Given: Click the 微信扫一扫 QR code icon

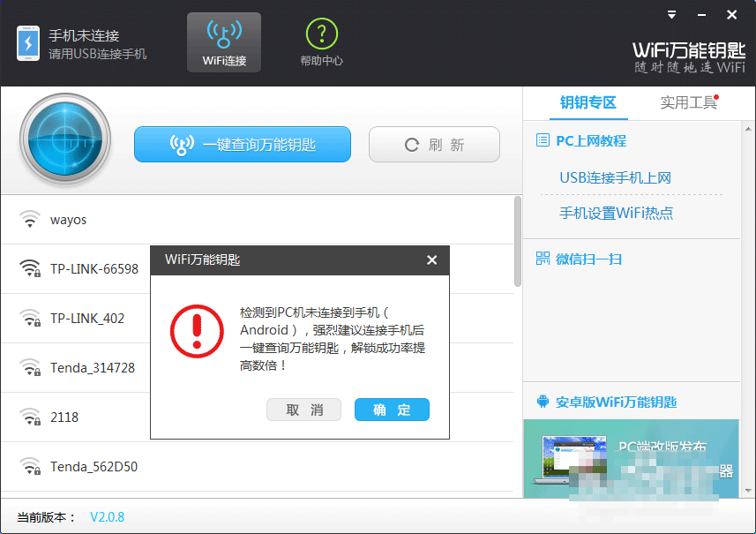Looking at the screenshot, I should point(543,259).
